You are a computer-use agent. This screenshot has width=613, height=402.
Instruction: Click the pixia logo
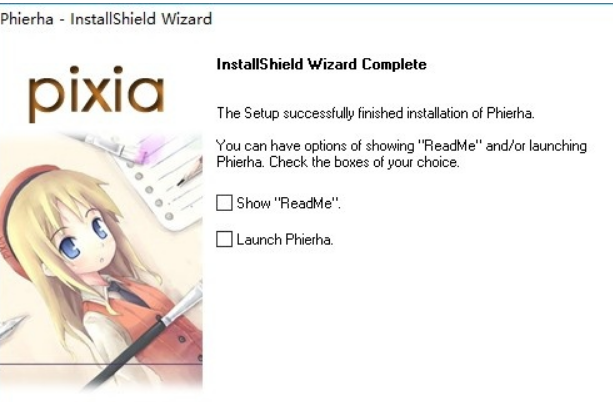[x=96, y=94]
